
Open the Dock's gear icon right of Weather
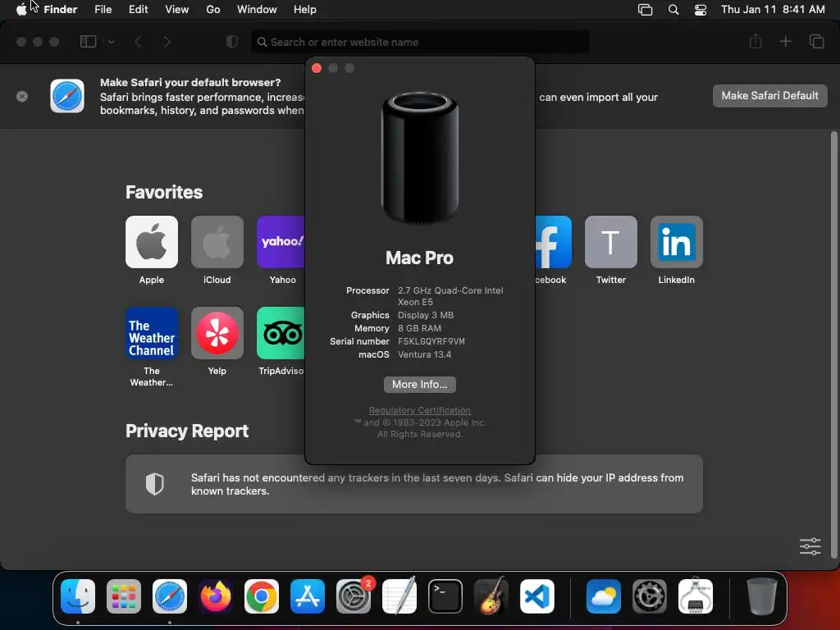tap(650, 596)
